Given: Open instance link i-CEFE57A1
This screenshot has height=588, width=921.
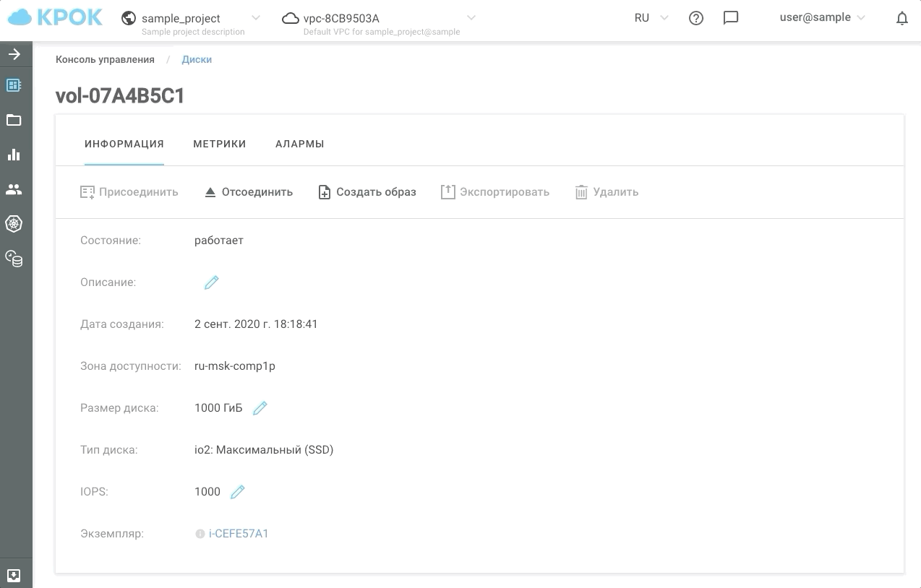Looking at the screenshot, I should [239, 534].
